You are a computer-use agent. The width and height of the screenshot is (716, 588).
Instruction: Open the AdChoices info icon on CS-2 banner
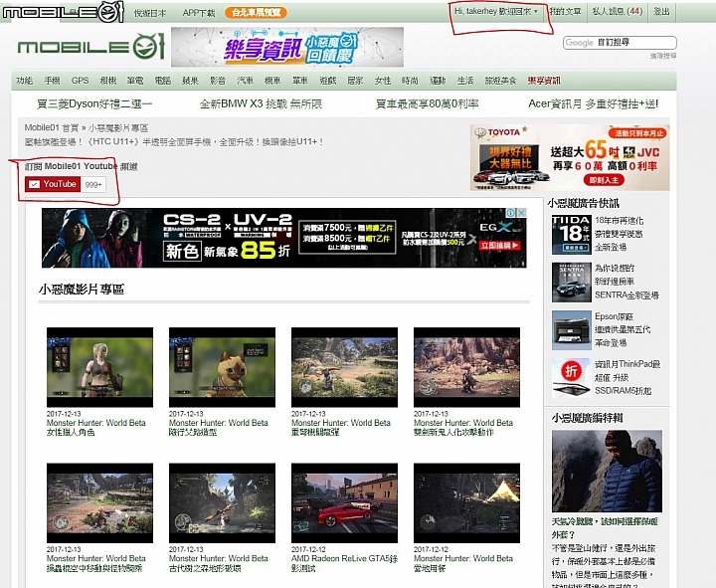click(511, 213)
